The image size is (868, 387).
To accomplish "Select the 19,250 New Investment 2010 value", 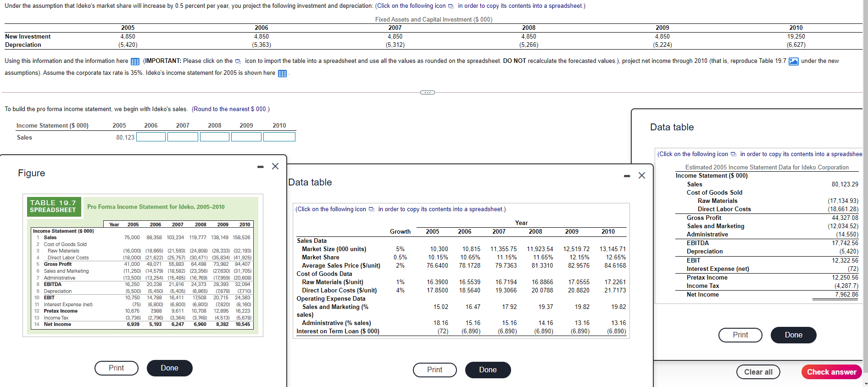I will coord(796,36).
